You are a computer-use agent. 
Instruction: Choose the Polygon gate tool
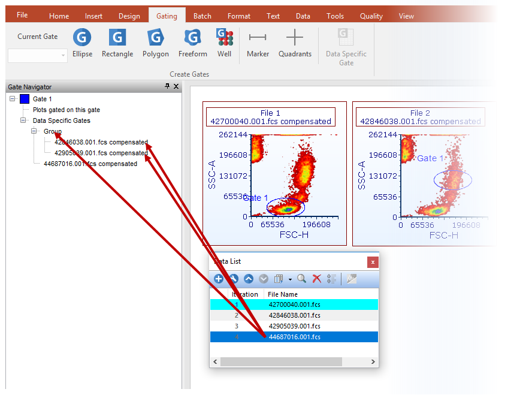pos(155,43)
